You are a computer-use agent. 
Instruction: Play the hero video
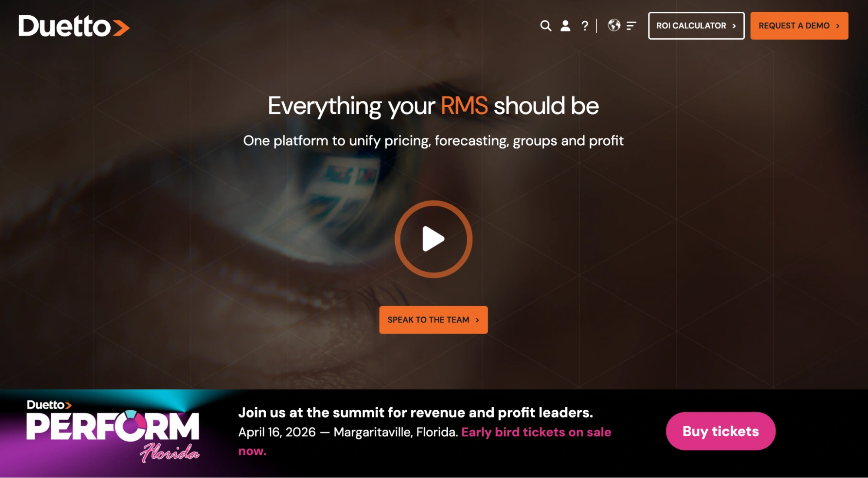pyautogui.click(x=433, y=239)
